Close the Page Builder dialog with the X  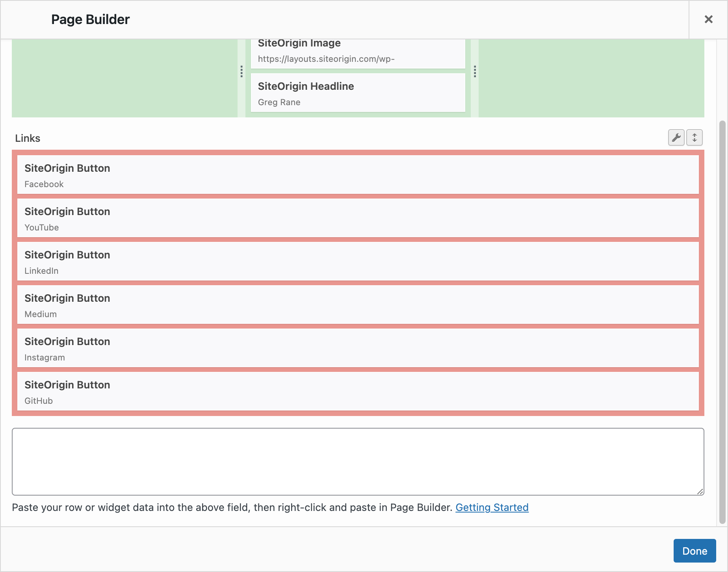(708, 19)
